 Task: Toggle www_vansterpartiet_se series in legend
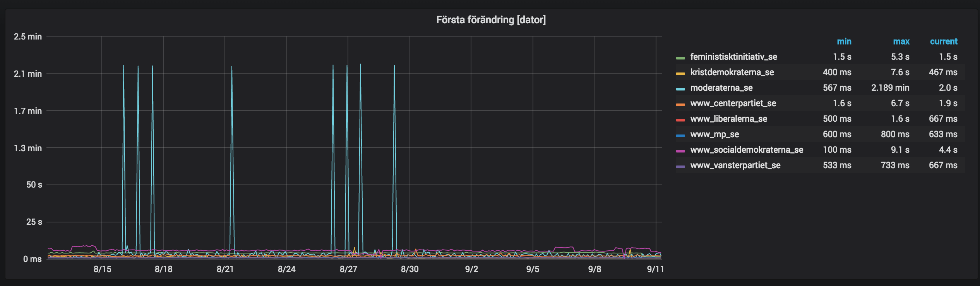pyautogui.click(x=735, y=165)
